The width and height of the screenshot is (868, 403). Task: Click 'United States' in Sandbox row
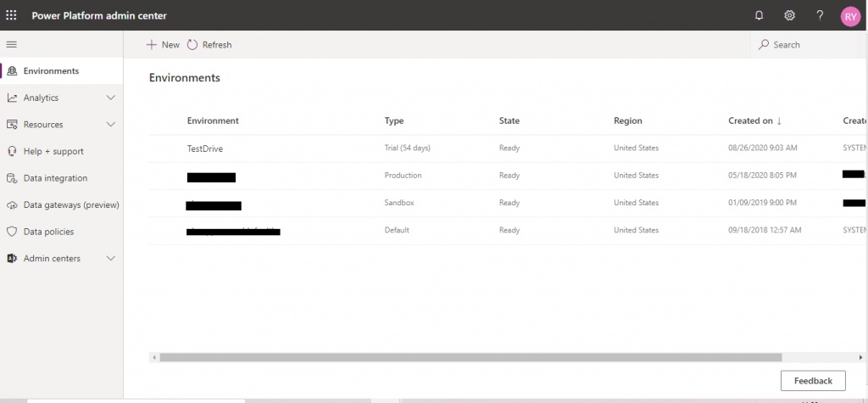point(636,203)
